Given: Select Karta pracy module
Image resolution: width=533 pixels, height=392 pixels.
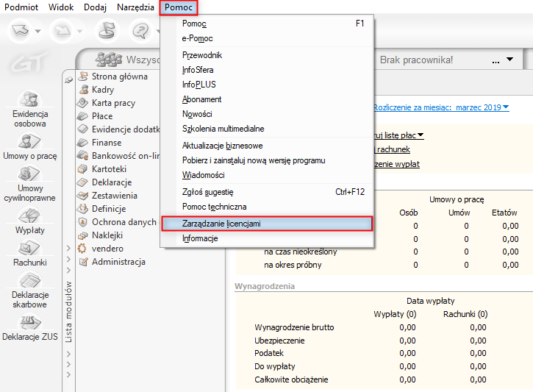Looking at the screenshot, I should click(107, 103).
